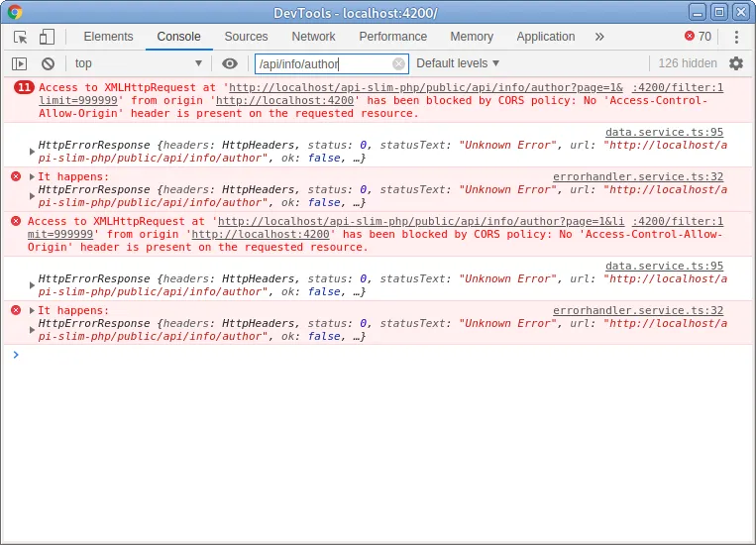The width and height of the screenshot is (756, 545).
Task: Open the first :4200/filter:1 link
Action: (678, 87)
